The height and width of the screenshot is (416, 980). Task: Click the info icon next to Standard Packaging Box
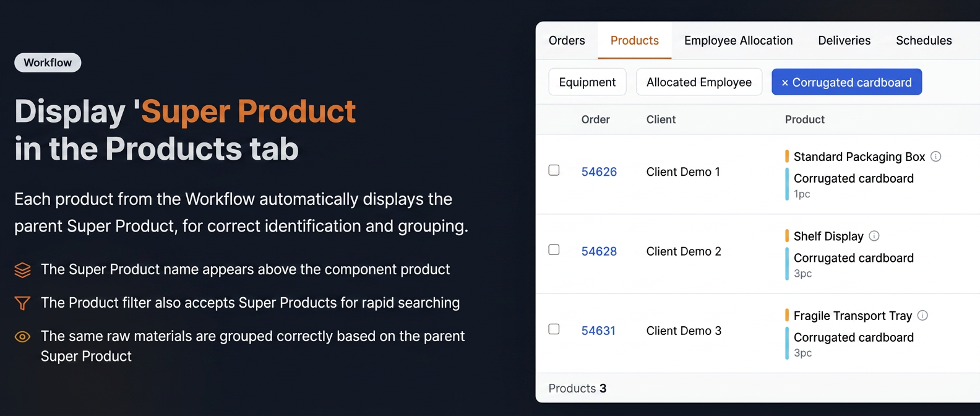pos(935,157)
